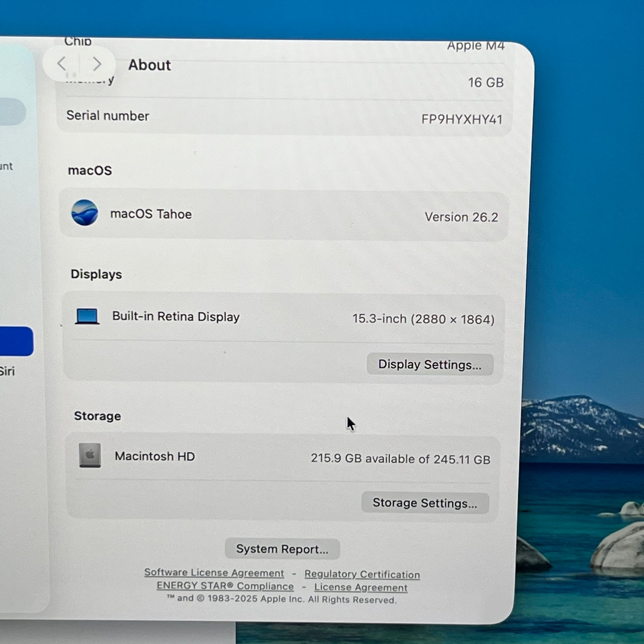The width and height of the screenshot is (644, 644).
Task: Click the Apple M4 chip value
Action: point(476,45)
